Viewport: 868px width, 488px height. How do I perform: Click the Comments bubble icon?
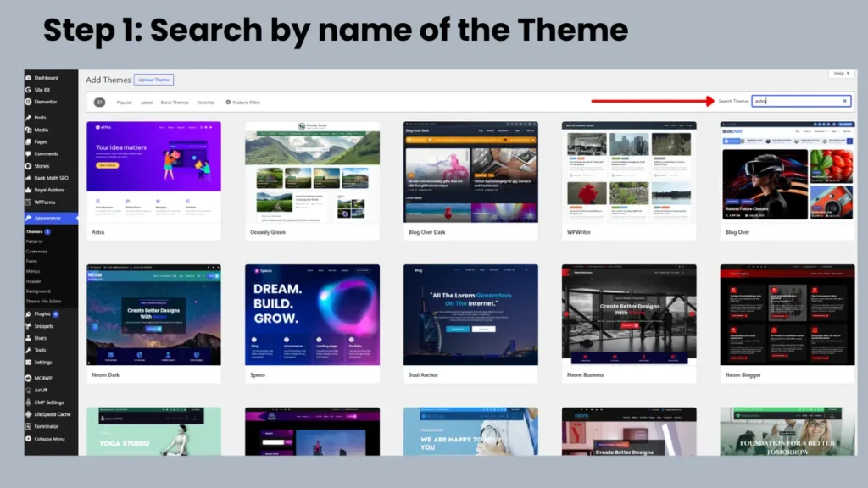point(28,154)
